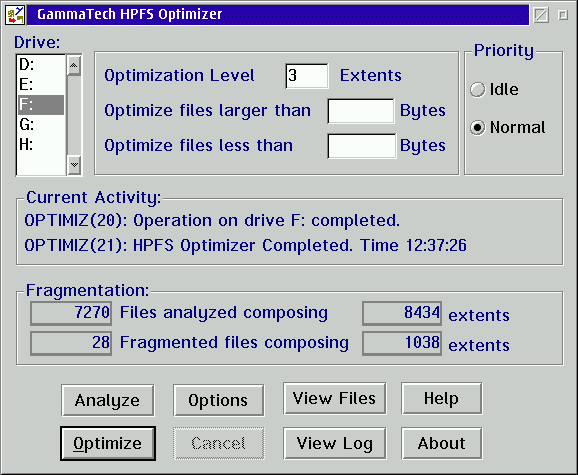Select drive H: in the list
Screen dimensions: 578x475
point(41,144)
